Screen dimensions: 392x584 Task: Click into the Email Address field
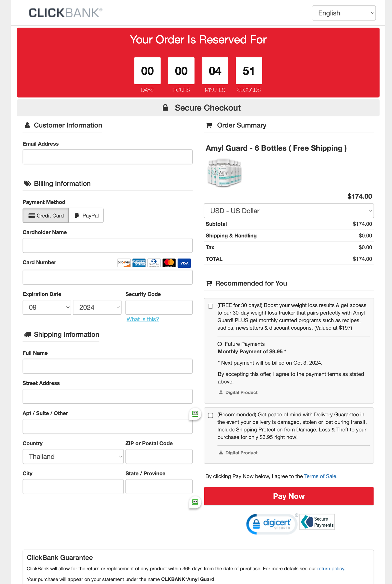(x=108, y=157)
